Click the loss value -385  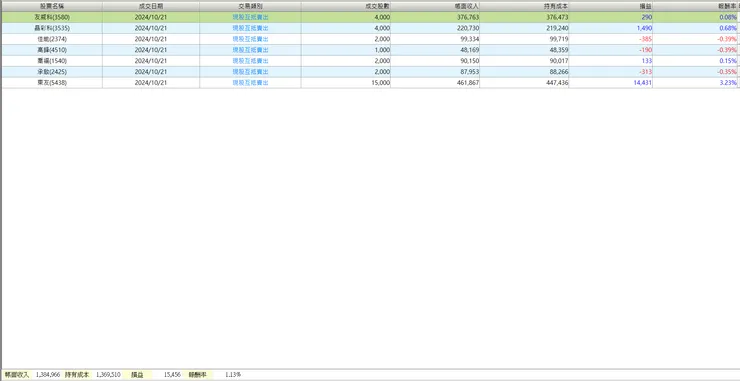click(646, 39)
